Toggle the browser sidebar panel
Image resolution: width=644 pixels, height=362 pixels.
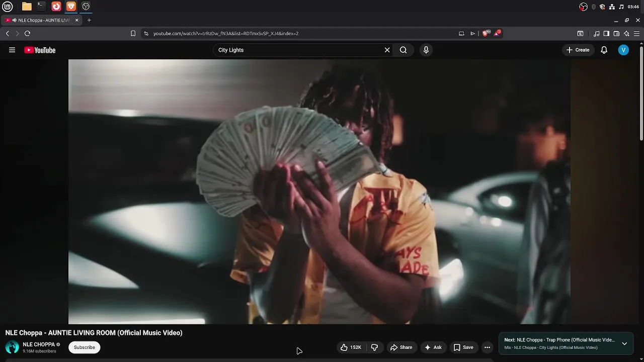606,34
